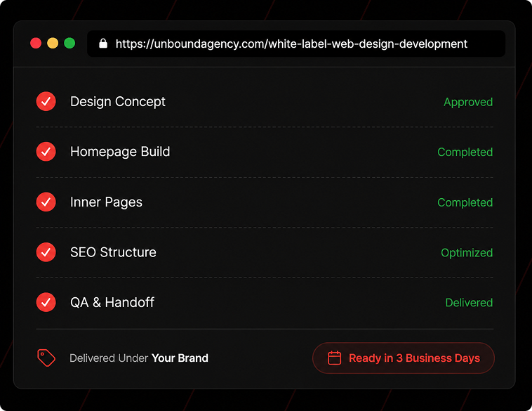This screenshot has width=532, height=411.
Task: Toggle the Design Concept checkmark
Action: 46,101
